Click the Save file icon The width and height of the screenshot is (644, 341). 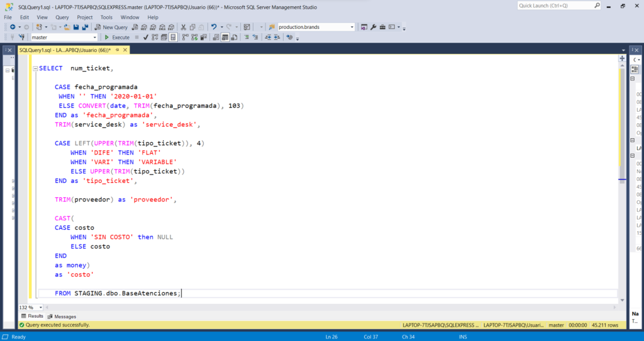(x=76, y=27)
